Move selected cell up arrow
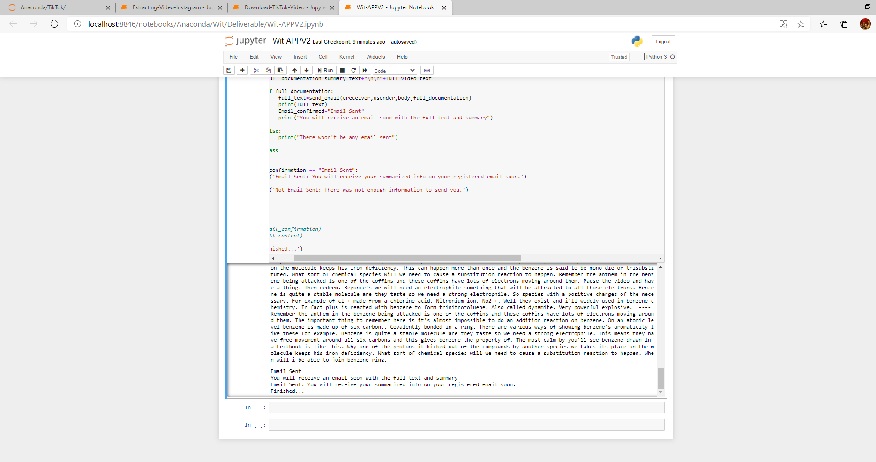876x462 pixels. pos(294,70)
